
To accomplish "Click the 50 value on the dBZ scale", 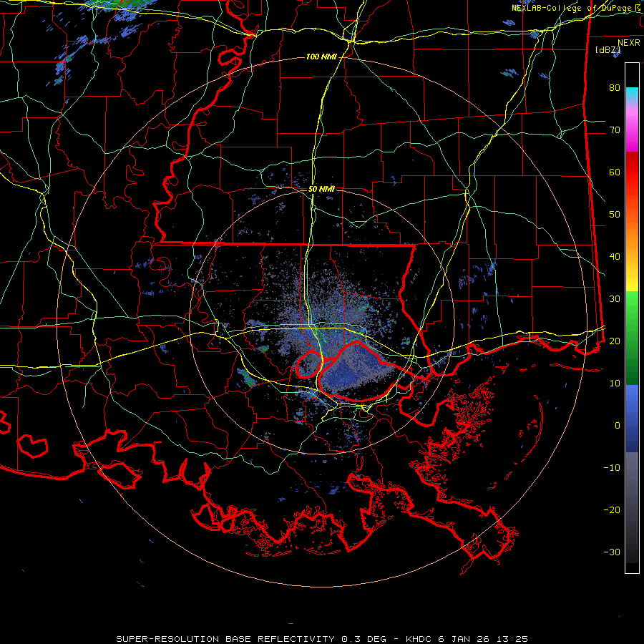I will pyautogui.click(x=615, y=215).
